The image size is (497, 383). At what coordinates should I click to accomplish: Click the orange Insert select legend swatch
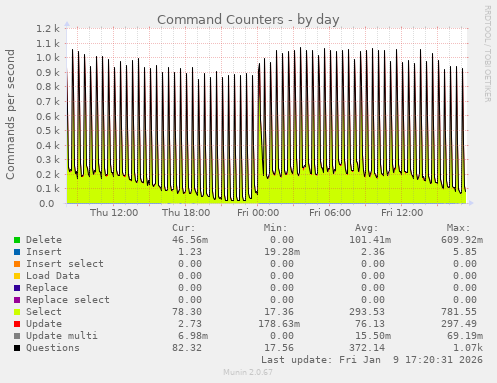click(x=17, y=264)
